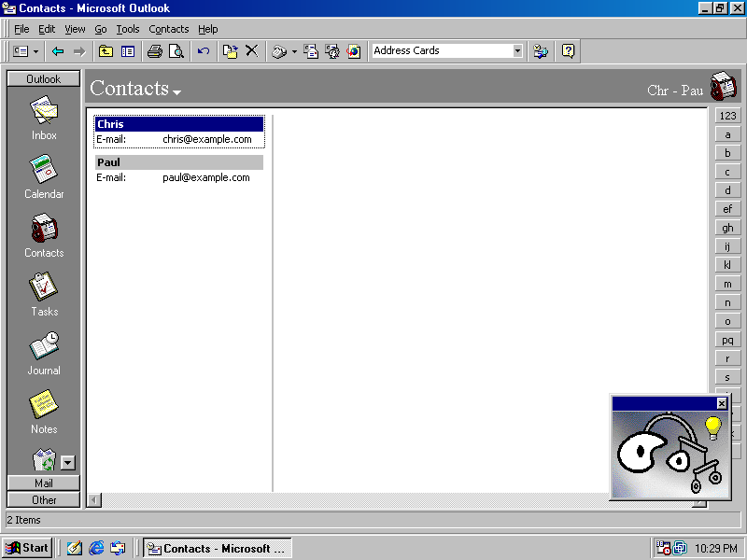
Task: Click chris@example.com e-mail text
Action: click(206, 139)
